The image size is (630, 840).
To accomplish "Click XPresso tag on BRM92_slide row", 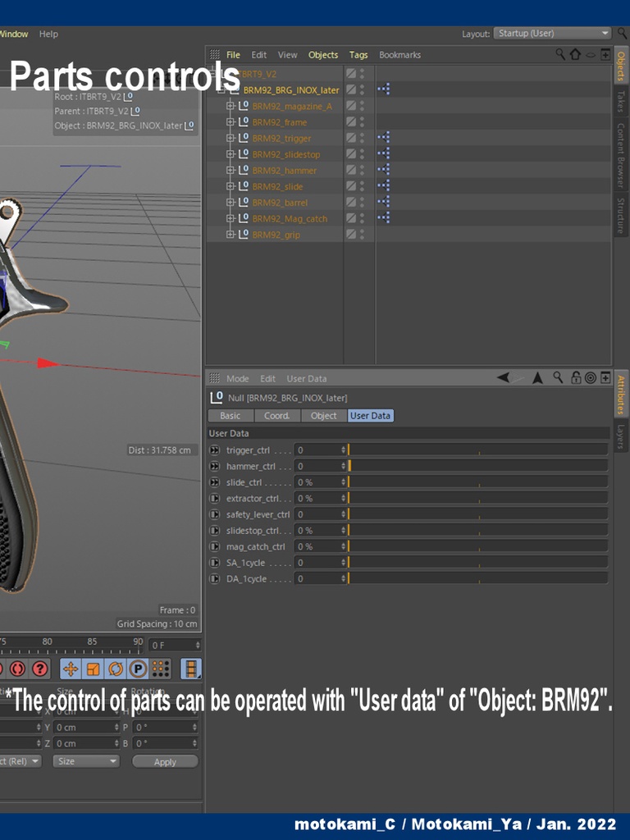I will pos(384,186).
